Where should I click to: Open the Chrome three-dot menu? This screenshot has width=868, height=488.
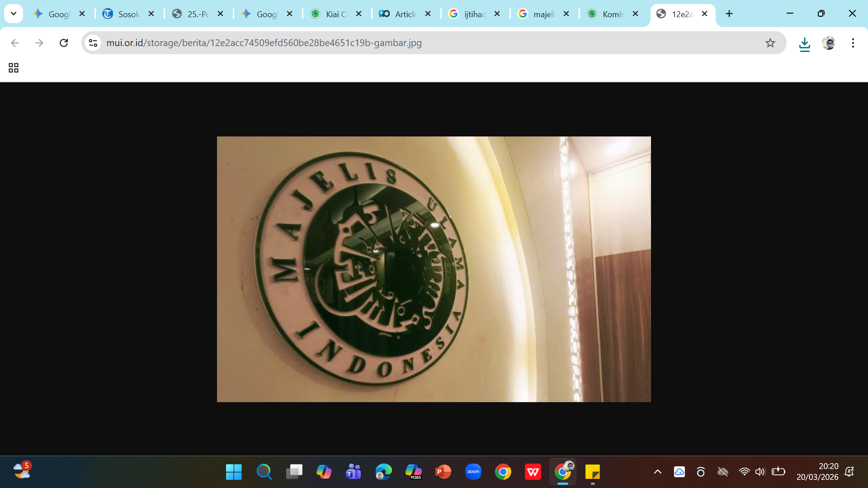[853, 43]
